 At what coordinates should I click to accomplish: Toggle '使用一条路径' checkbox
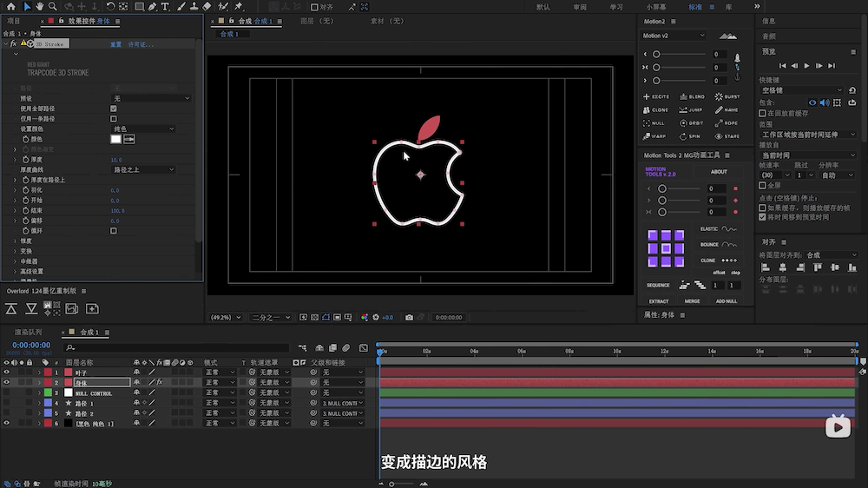tap(114, 119)
